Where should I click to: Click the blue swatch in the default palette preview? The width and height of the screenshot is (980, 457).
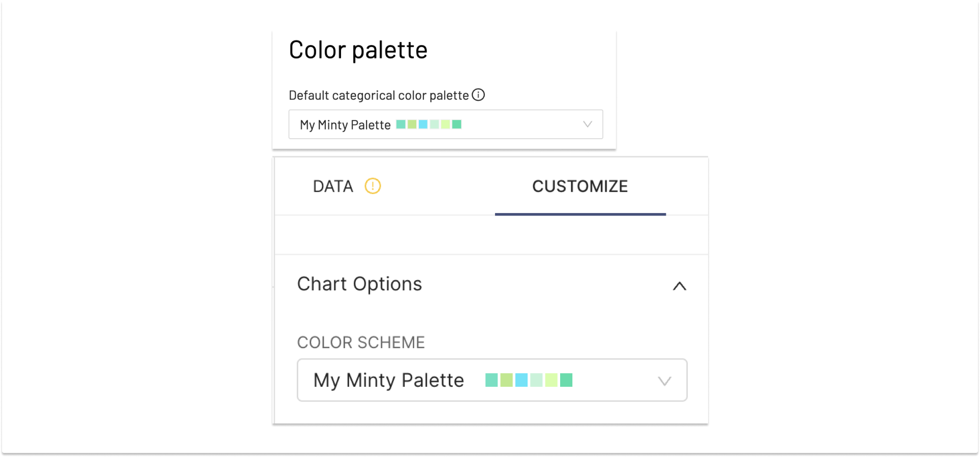pyautogui.click(x=422, y=124)
